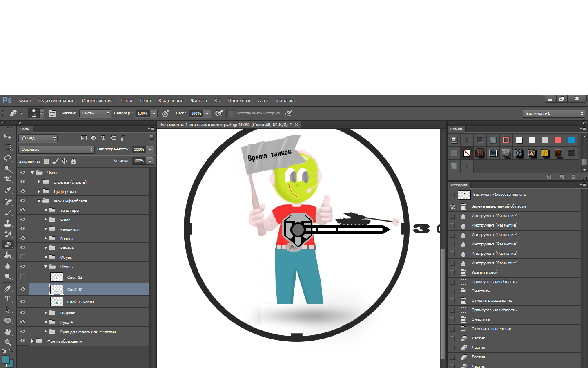Expand the Циферблат group
This screenshot has height=368, width=588.
[39, 191]
